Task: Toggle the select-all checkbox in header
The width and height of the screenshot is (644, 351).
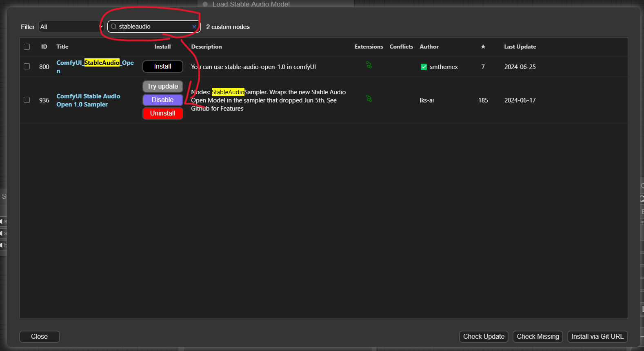Action: click(x=27, y=47)
